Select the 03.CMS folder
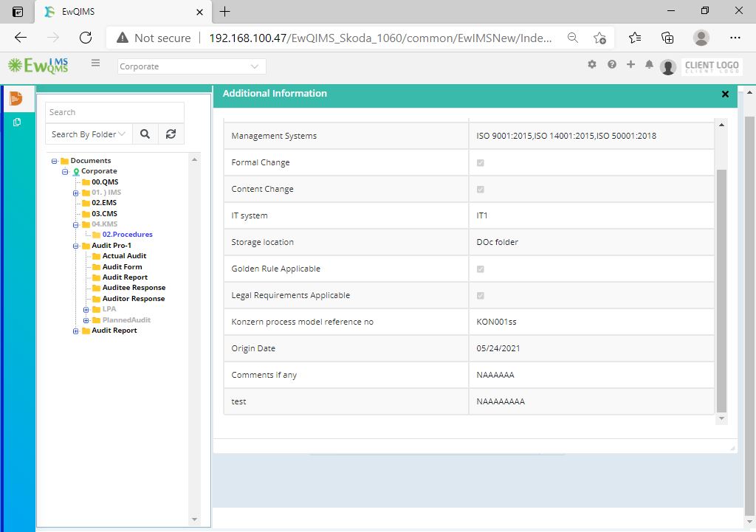 pos(104,213)
